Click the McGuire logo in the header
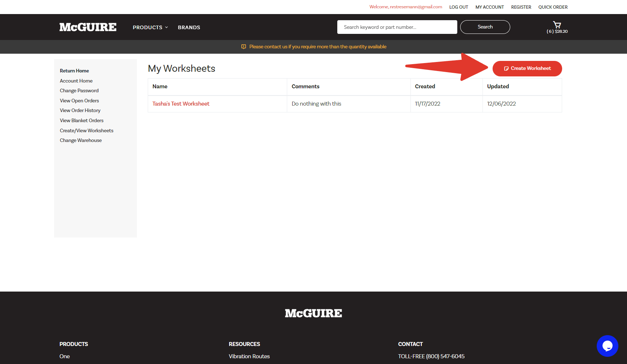Image resolution: width=627 pixels, height=364 pixels. 88,27
